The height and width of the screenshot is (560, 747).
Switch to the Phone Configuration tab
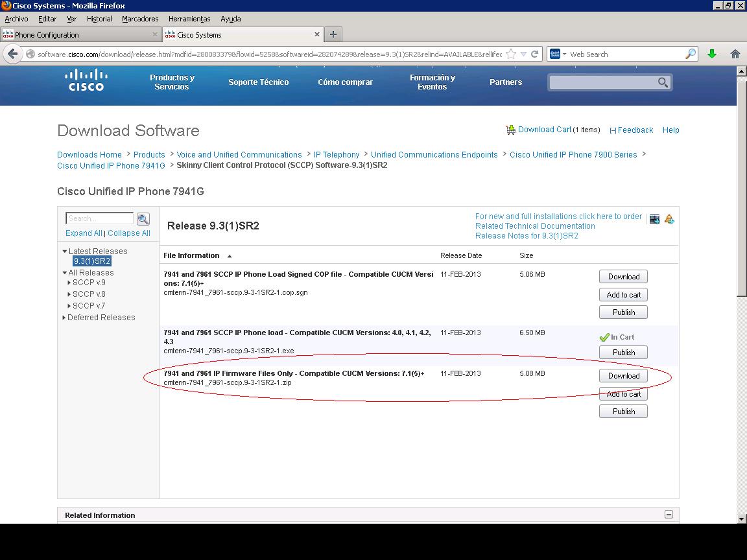[x=80, y=34]
